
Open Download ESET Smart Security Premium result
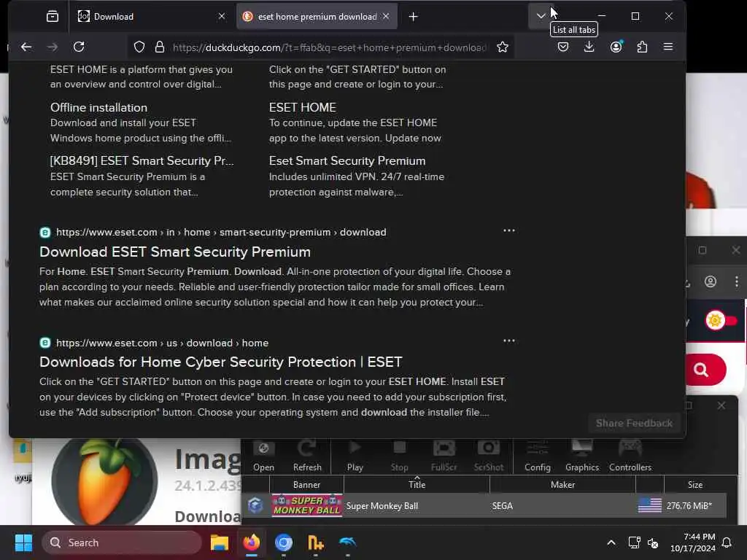tap(175, 252)
